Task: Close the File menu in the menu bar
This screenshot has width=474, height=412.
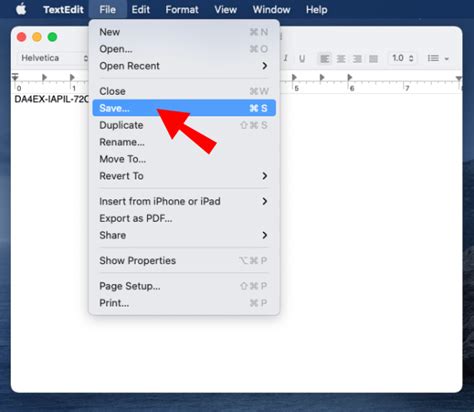Action: coord(108,10)
